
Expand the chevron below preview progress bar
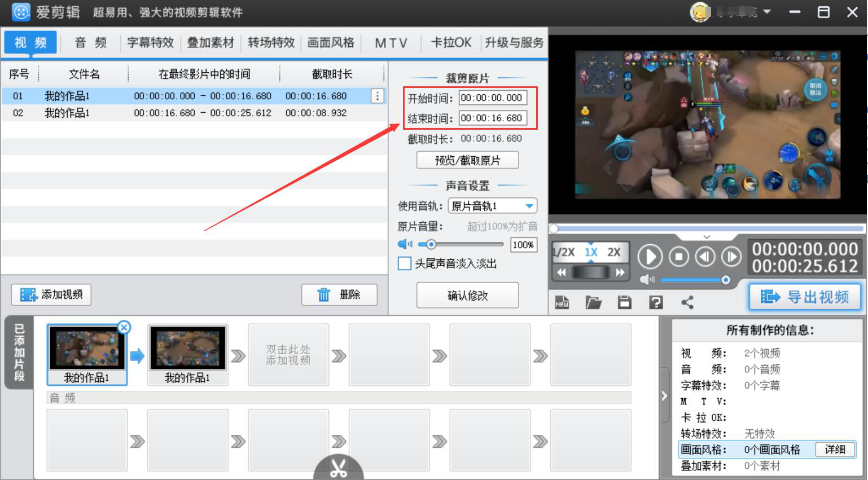tap(707, 237)
